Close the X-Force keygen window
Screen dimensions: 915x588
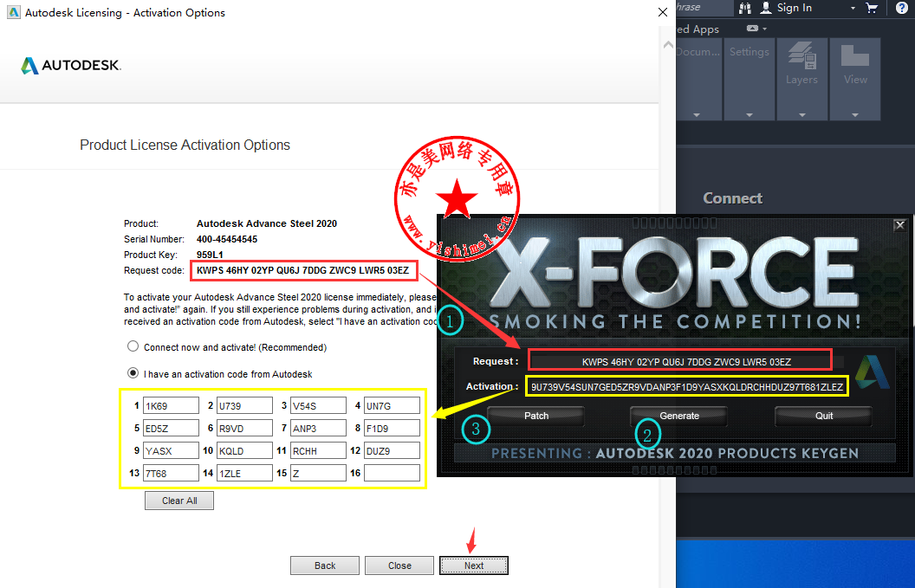(899, 224)
